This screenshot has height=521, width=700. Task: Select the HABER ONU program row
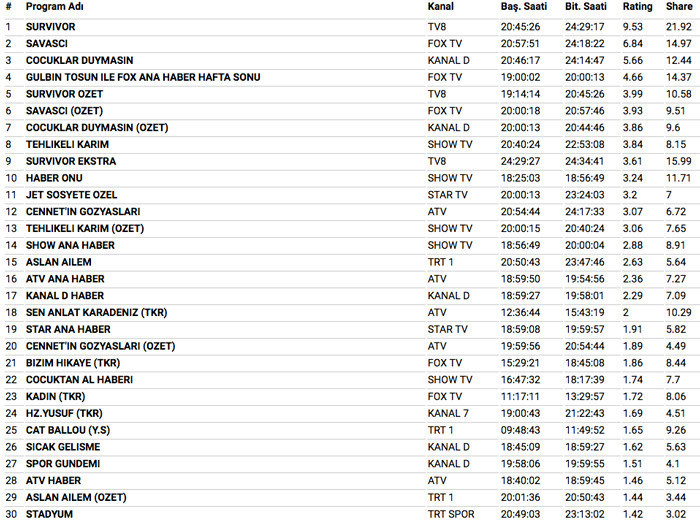point(54,178)
